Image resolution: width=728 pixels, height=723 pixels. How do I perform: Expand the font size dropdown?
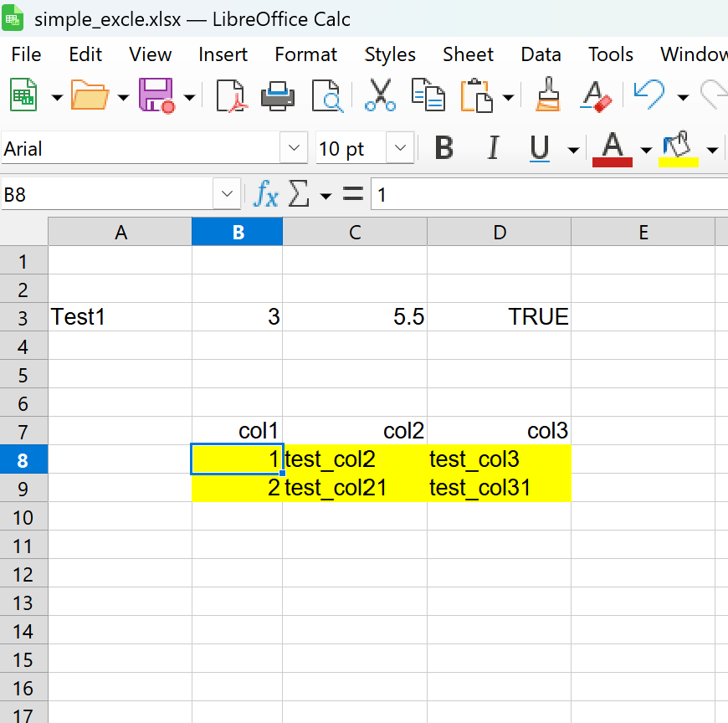click(399, 148)
